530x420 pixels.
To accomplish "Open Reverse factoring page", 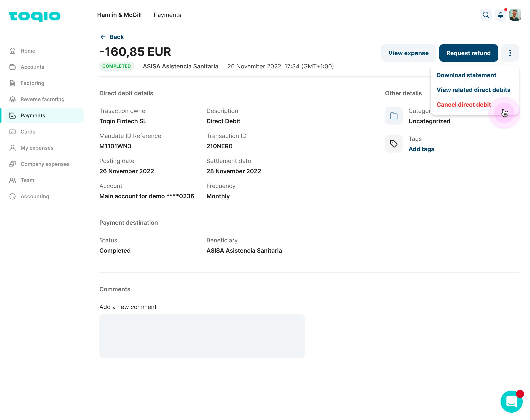I will [42, 99].
